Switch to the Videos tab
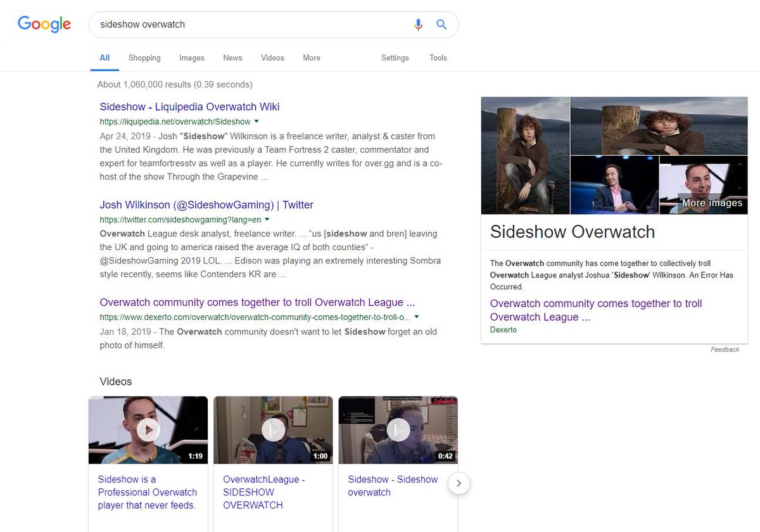Image resolution: width=760 pixels, height=532 pixels. tap(272, 58)
